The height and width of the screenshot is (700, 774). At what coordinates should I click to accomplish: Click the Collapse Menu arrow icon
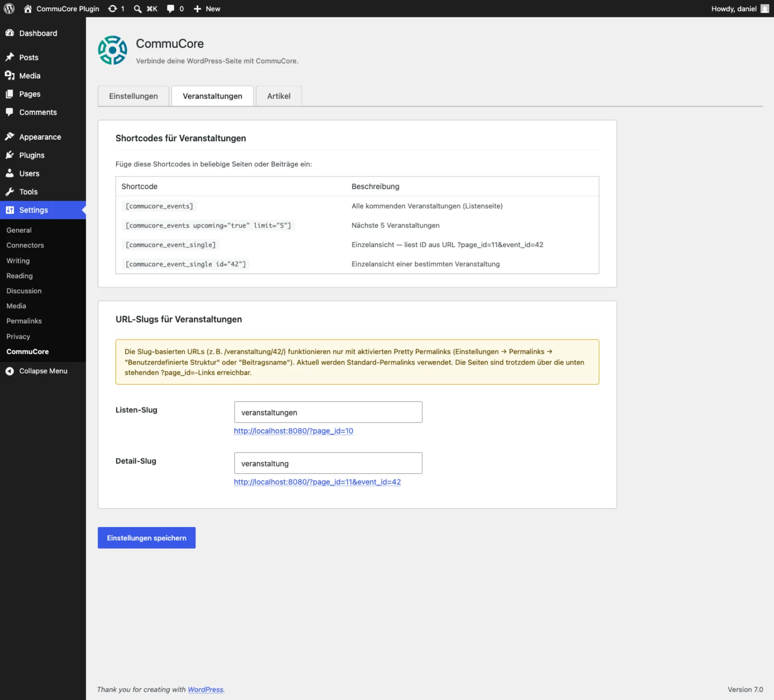pos(10,371)
